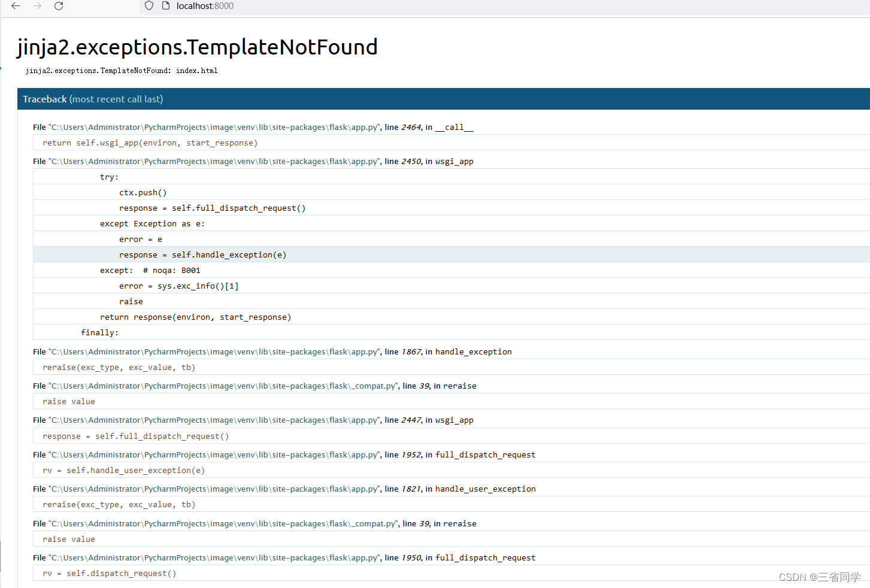Click highlighted 'response = self.handle_exception(e)' line
870x588 pixels.
(x=451, y=254)
